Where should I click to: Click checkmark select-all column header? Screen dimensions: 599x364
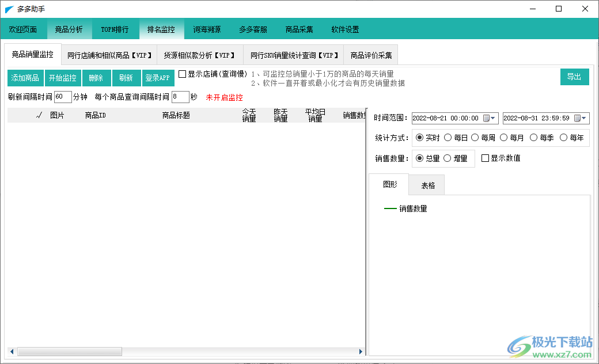(x=39, y=115)
